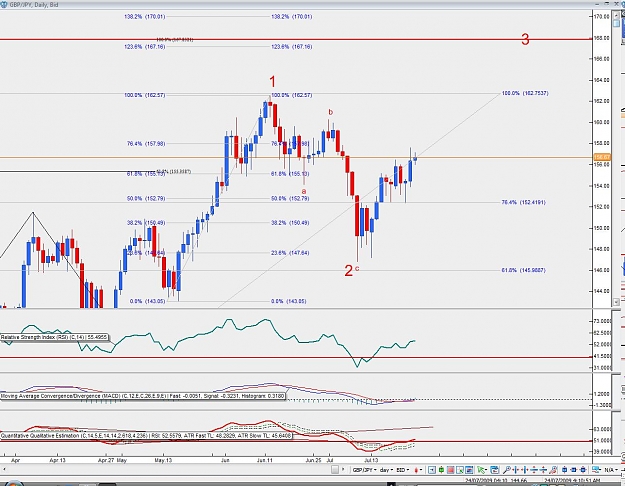
Task: Click the monitor connection icon
Action: 596,470
